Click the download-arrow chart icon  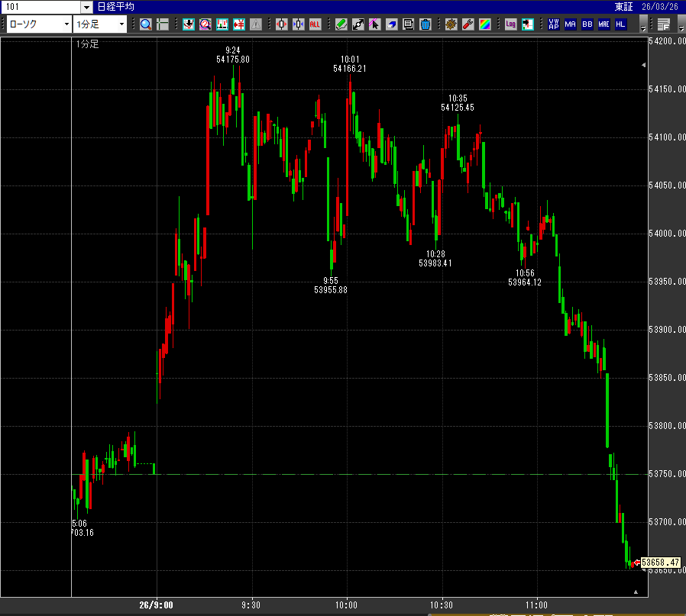pos(189,24)
